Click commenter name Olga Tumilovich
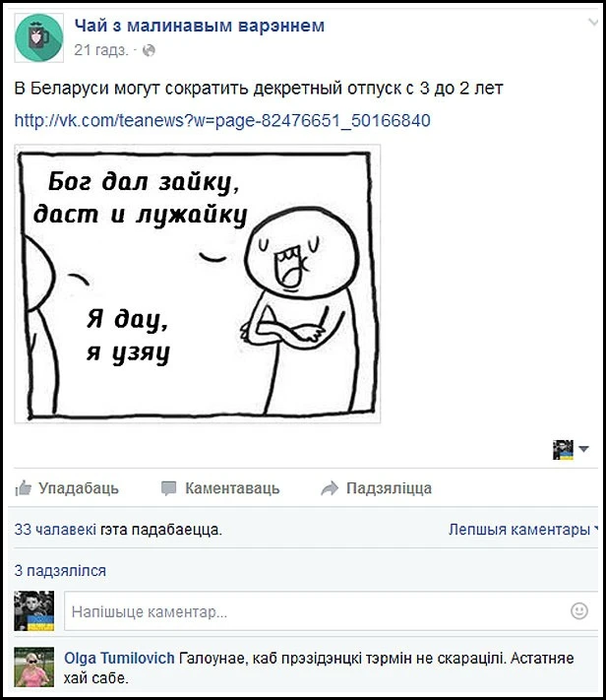The width and height of the screenshot is (606, 700). coord(119,658)
